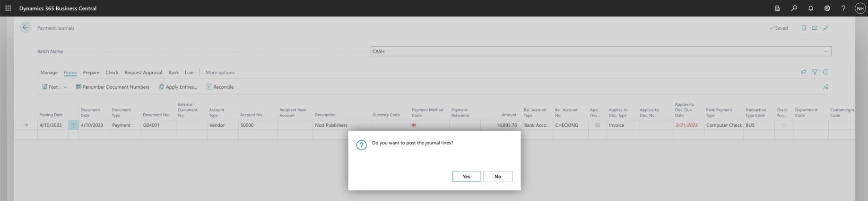This screenshot has height=201, width=868.
Task: Open the Line menu
Action: 189,72
